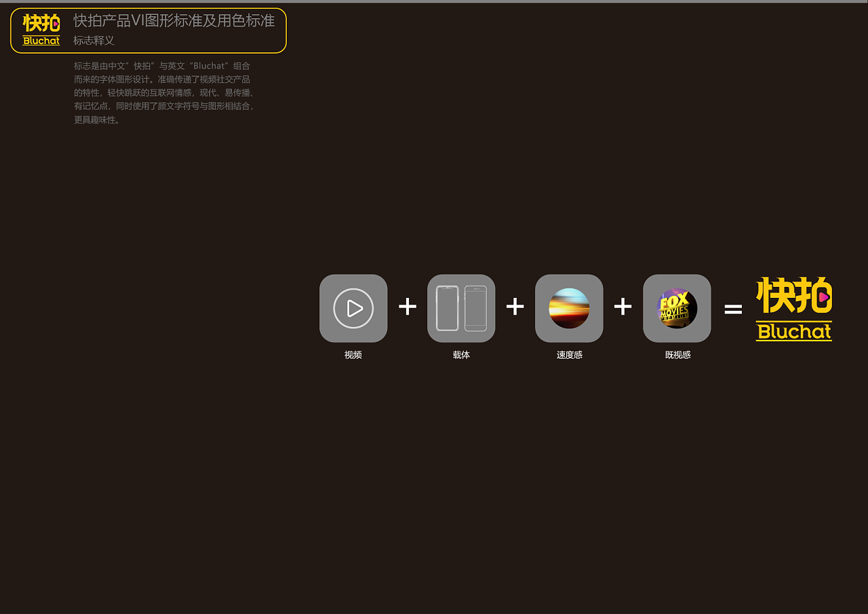Click the plus sign between the video and phone tiles
868x614 pixels.
pyautogui.click(x=408, y=307)
